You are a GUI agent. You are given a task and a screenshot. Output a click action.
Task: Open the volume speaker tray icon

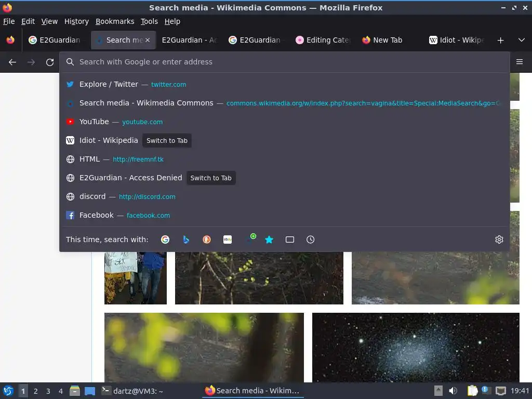(x=453, y=391)
